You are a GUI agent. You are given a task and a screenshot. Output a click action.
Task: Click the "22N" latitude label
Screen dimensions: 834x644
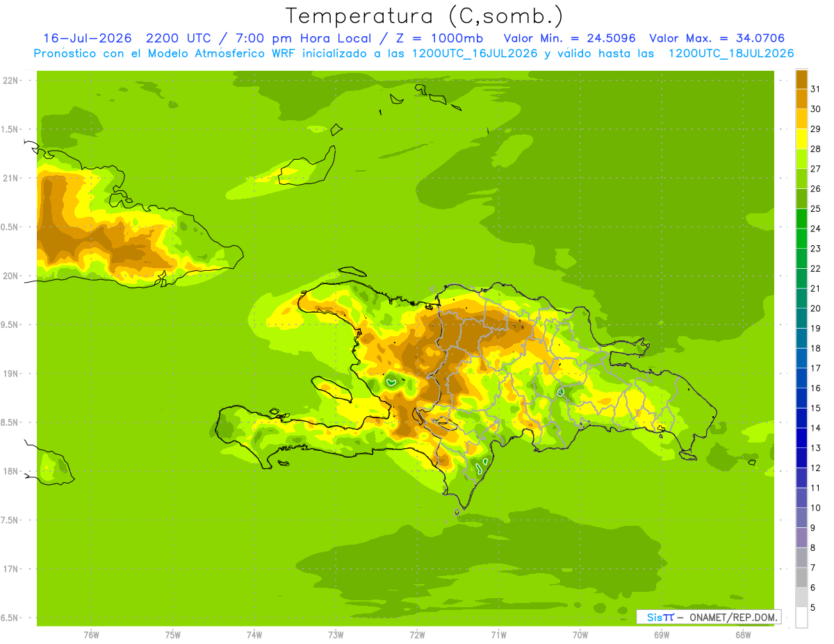pyautogui.click(x=10, y=80)
